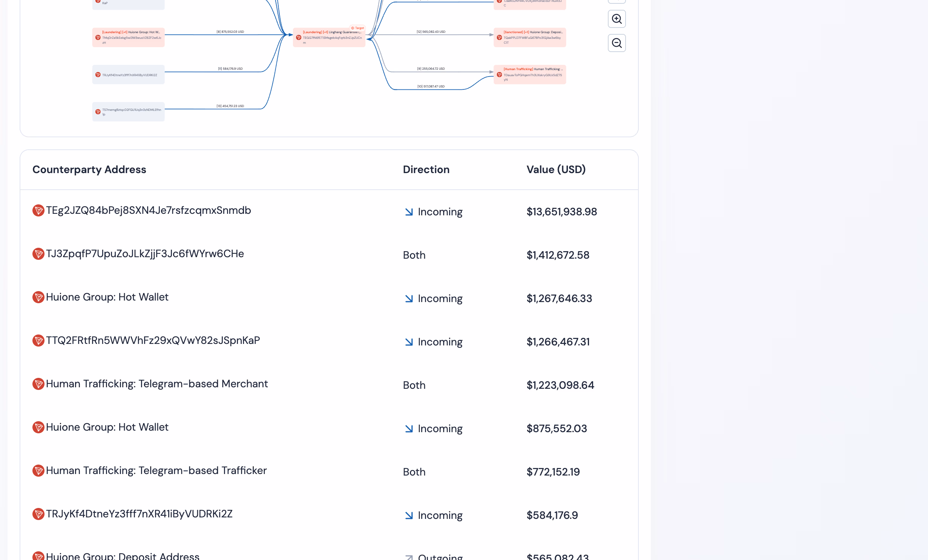Click edge label [10] 517,087.47 USD
928x560 pixels.
(x=431, y=86)
